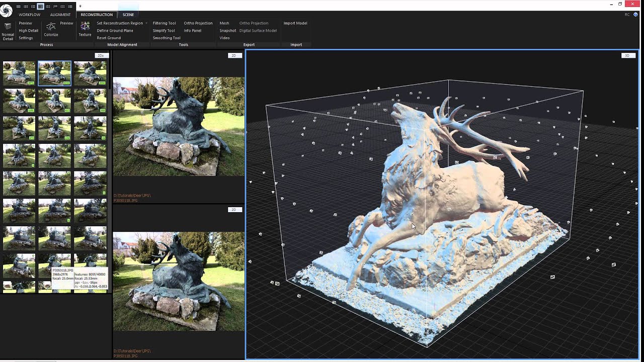Expand the Set Reconstruction Region dropdown arrow

click(146, 23)
